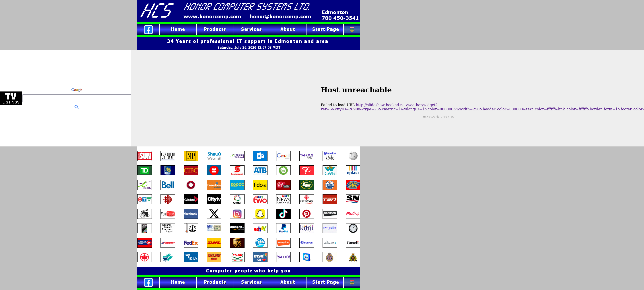Open the Virgin Mobile tile
The height and width of the screenshot is (290, 644).
pyautogui.click(x=284, y=185)
